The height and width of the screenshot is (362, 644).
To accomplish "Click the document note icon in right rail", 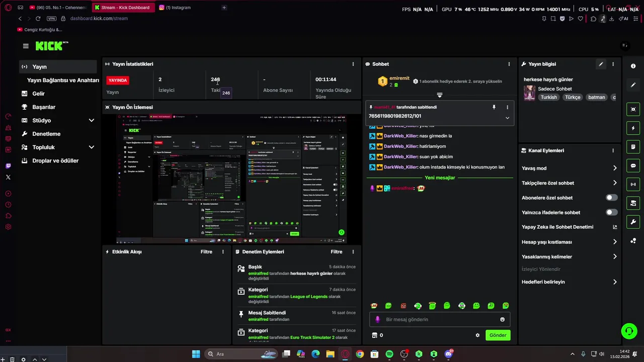I will (633, 147).
